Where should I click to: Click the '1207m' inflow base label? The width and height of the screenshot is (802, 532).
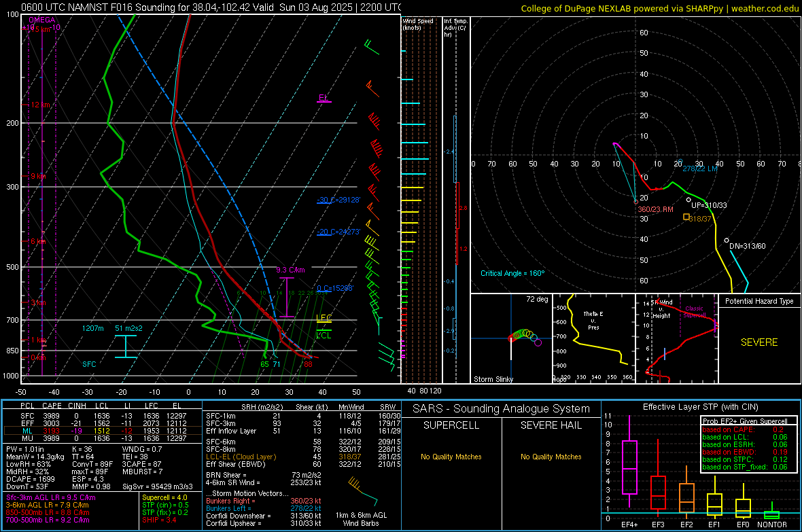[x=92, y=328]
